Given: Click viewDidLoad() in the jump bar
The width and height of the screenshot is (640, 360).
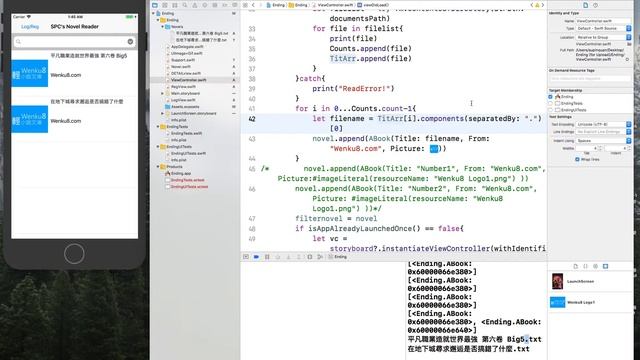Looking at the screenshot, I should pyautogui.click(x=373, y=5).
